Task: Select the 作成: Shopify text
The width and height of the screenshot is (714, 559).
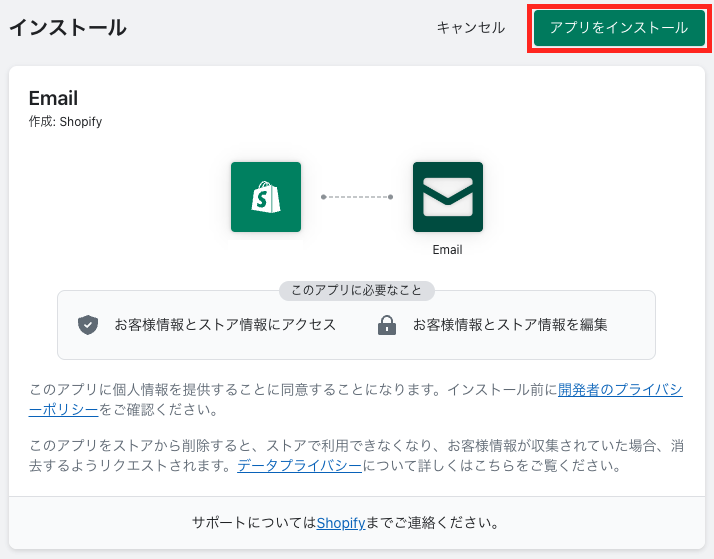Action: pos(65,122)
